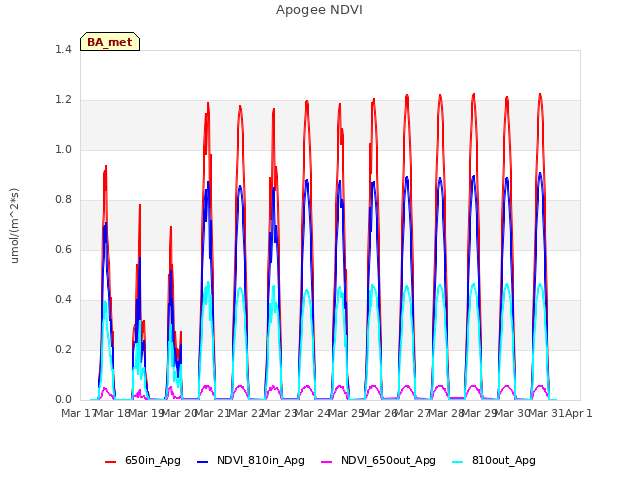
Task: Click the Mar 24 x-axis label
Action: tap(312, 413)
